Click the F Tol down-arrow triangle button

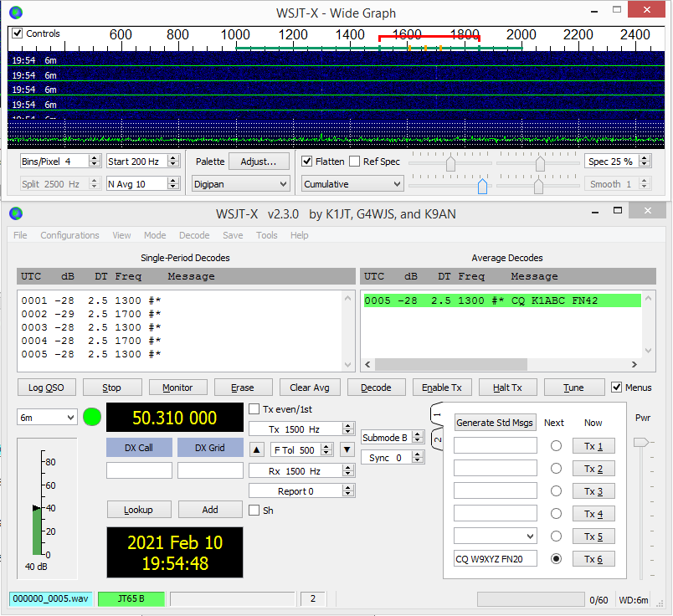347,450
